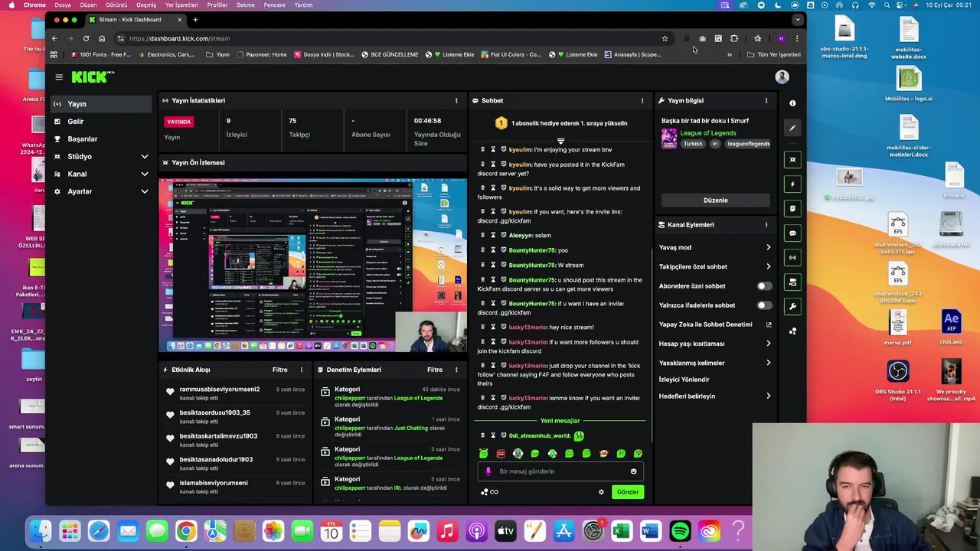Select Yayın in the left sidebar
The height and width of the screenshot is (551, 980).
pos(101,104)
